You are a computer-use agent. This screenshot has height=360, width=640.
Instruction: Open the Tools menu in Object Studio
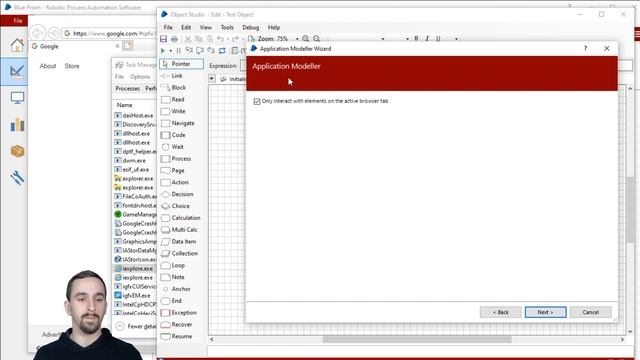point(227,27)
